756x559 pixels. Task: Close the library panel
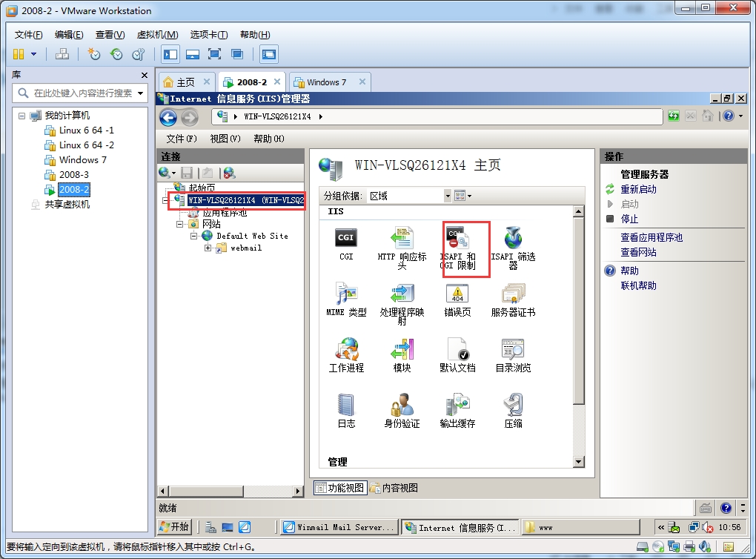pyautogui.click(x=145, y=75)
